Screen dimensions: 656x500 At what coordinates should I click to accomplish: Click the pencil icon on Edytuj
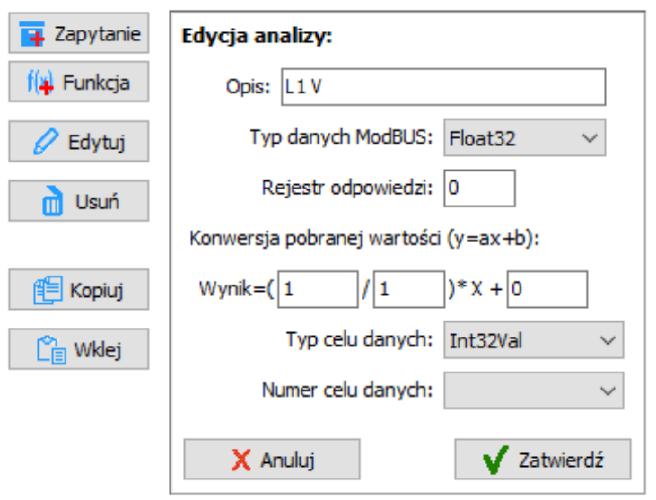45,141
